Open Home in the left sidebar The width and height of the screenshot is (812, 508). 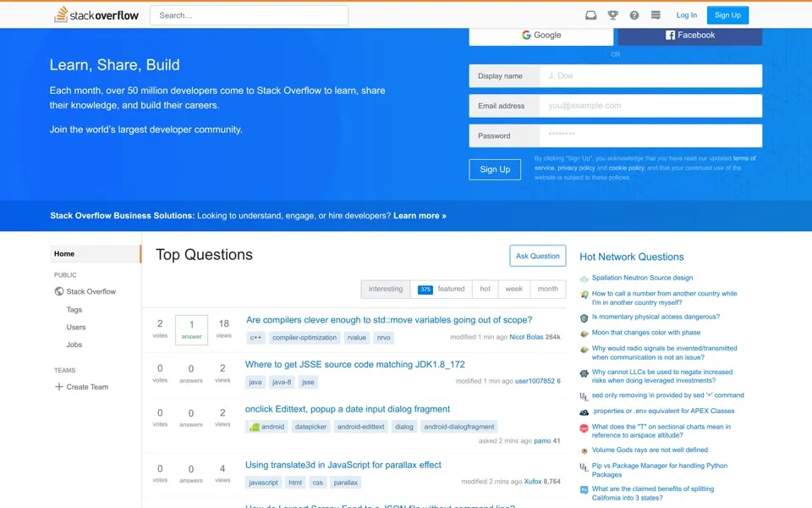(96, 253)
